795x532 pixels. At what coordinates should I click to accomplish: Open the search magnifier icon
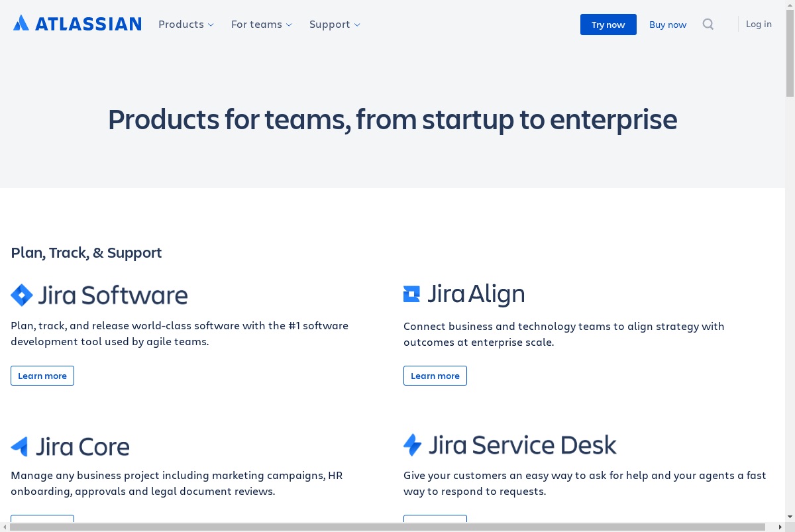point(708,25)
